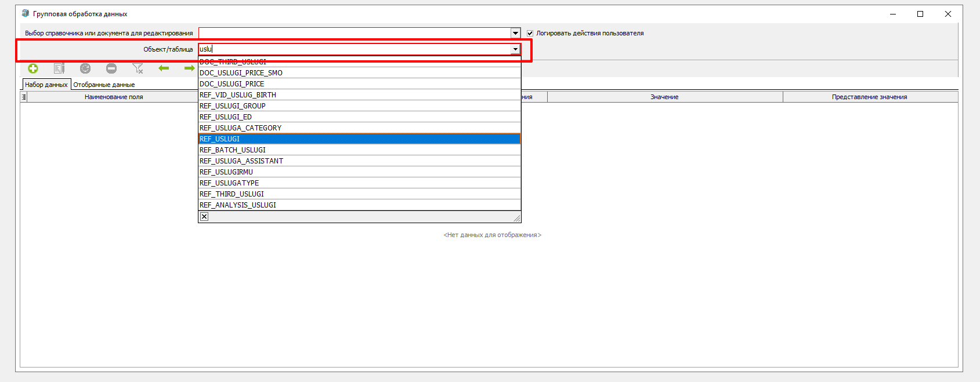Click the Значение column header
The width and height of the screenshot is (980, 382).
(x=665, y=97)
